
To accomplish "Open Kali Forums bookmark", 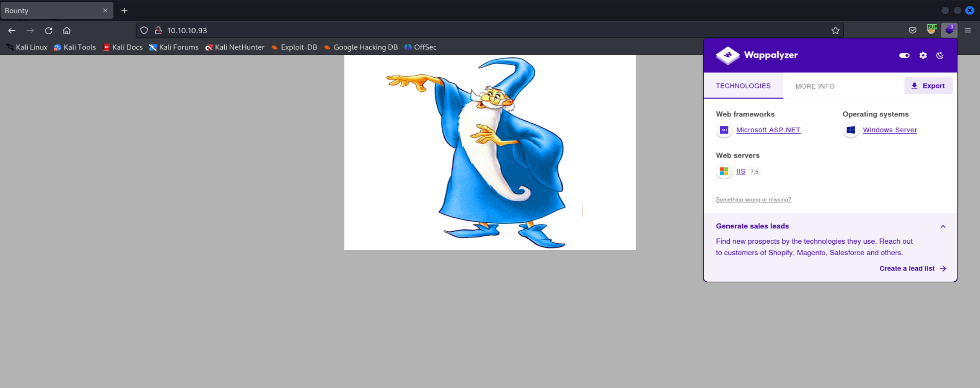I will (174, 47).
